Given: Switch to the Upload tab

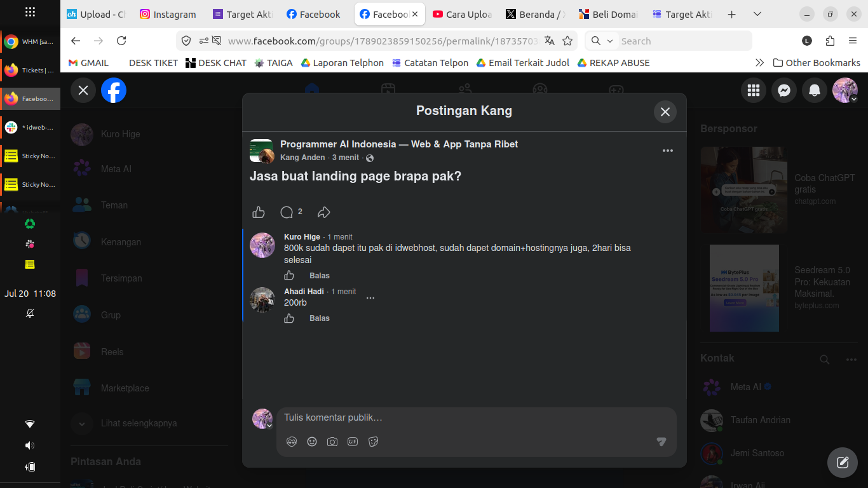Looking at the screenshot, I should coord(95,14).
